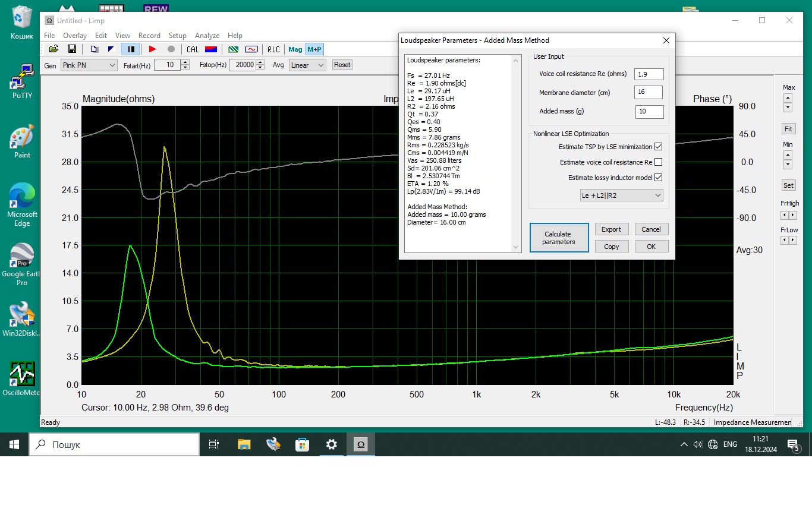Enable Estimate voice coil resistance Re

658,162
